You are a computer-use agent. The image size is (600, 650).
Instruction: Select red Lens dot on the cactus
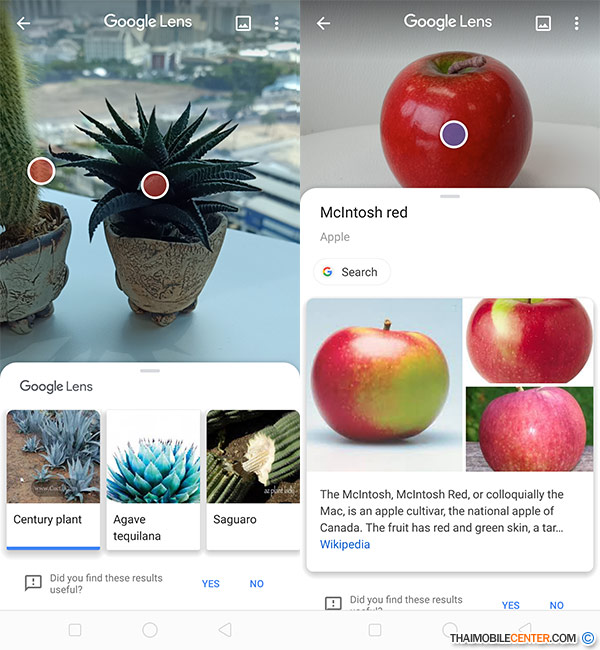pos(41,171)
